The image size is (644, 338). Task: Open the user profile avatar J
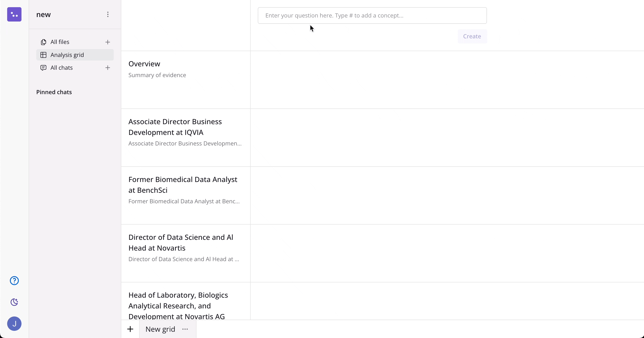[x=14, y=324]
